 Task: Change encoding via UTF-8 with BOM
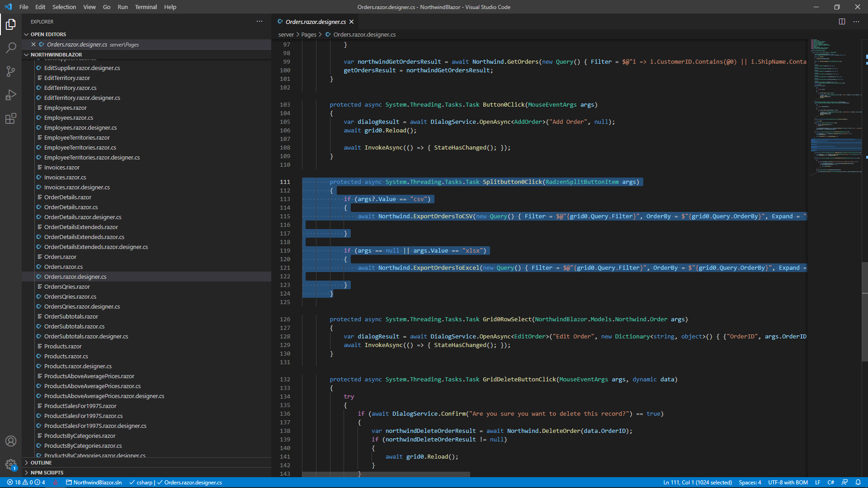[788, 483]
